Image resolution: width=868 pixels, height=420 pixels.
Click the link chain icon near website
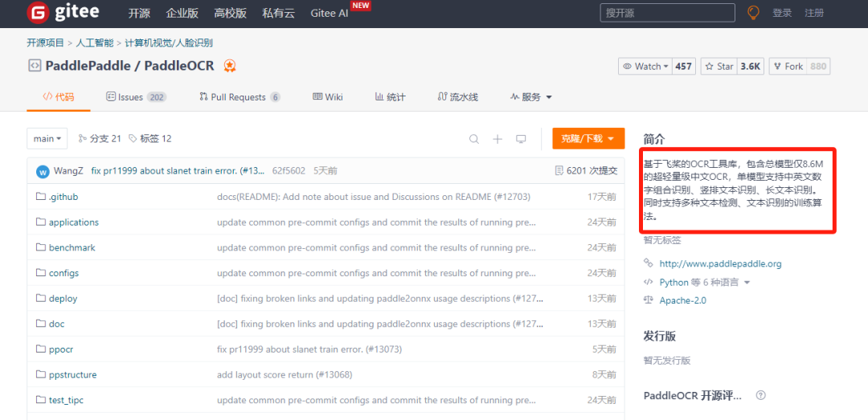649,263
